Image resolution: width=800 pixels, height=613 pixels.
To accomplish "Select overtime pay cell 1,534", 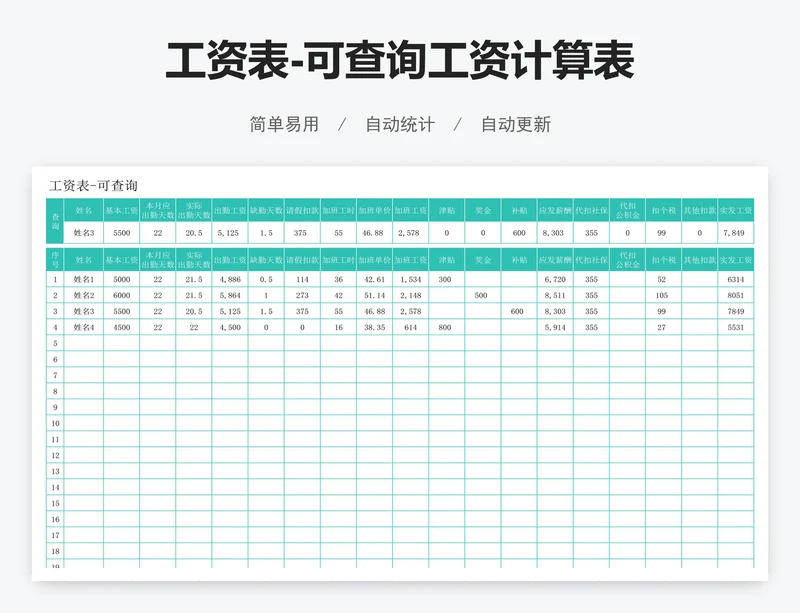I will [410, 279].
